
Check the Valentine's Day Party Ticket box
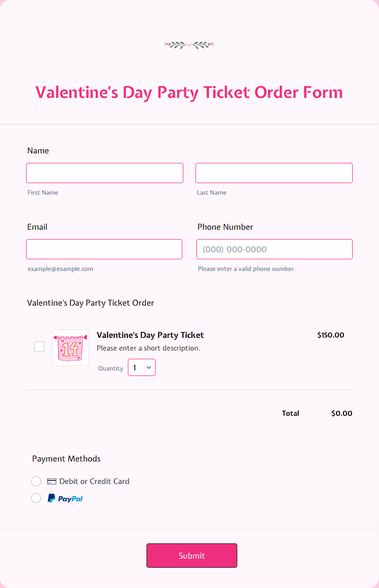[39, 347]
